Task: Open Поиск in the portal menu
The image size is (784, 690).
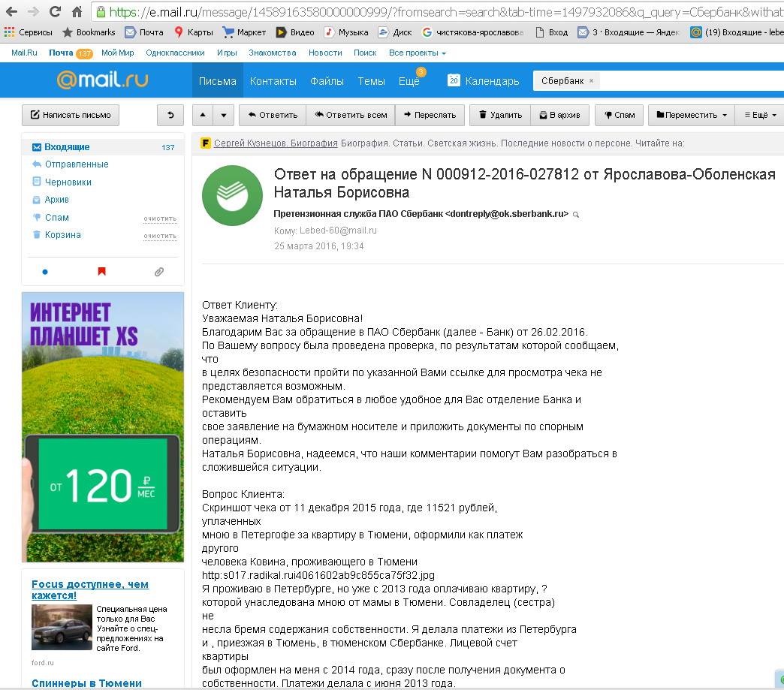Action: 365,53
